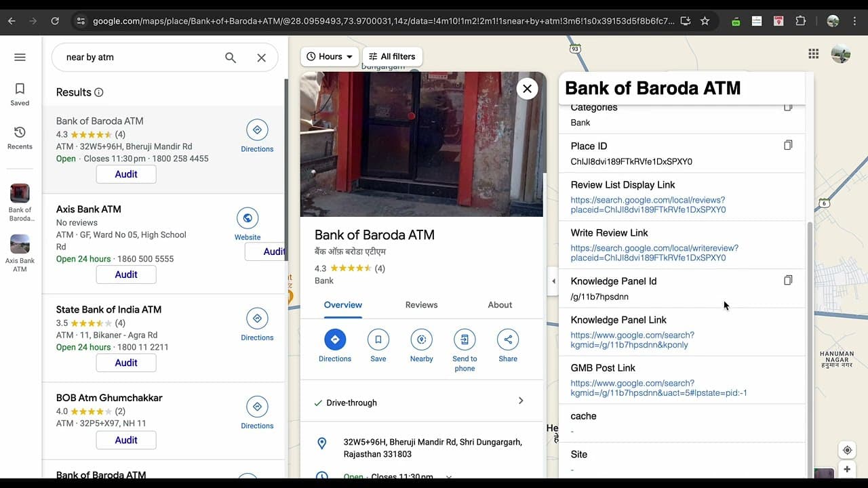Open Chrome three-dot menu
Image resolution: width=868 pixels, height=488 pixels.
[x=855, y=21]
